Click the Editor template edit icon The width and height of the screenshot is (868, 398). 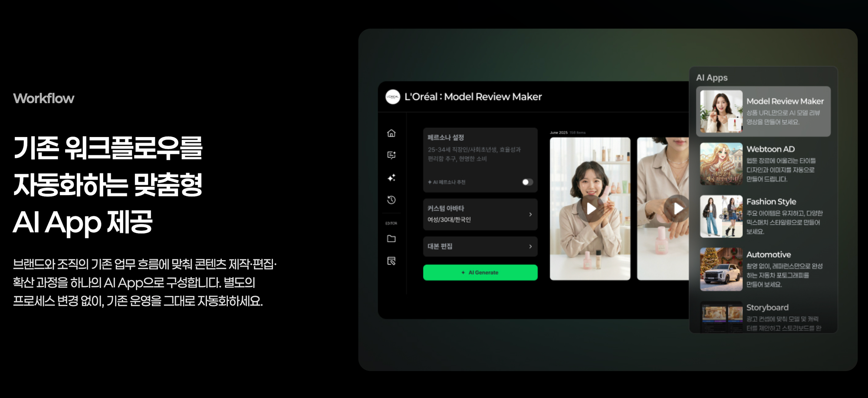click(x=391, y=261)
